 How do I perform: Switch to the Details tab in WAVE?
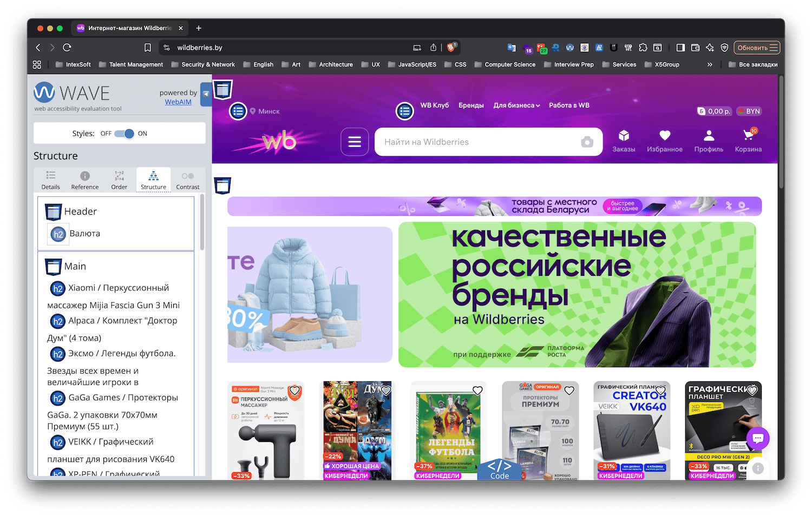[x=50, y=180]
